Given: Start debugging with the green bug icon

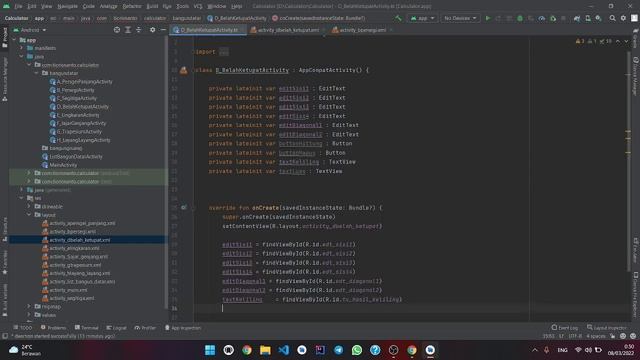Looking at the screenshot, I should pos(520,18).
